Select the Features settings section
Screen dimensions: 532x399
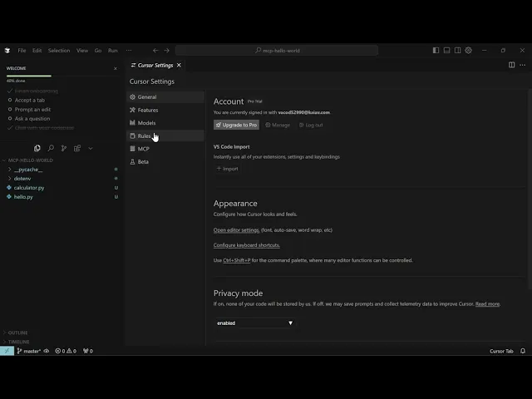165,110
